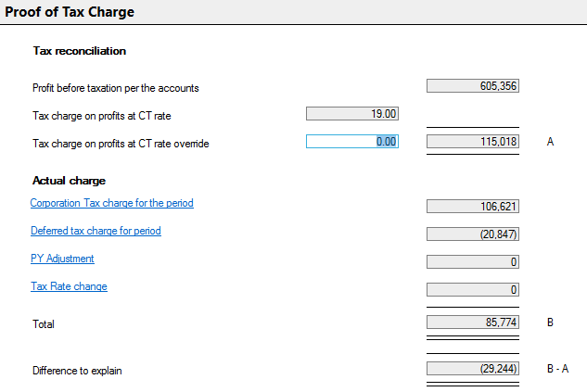Click the A reference letter beside 115,018
Screen dimensions: 587x392
(550, 142)
